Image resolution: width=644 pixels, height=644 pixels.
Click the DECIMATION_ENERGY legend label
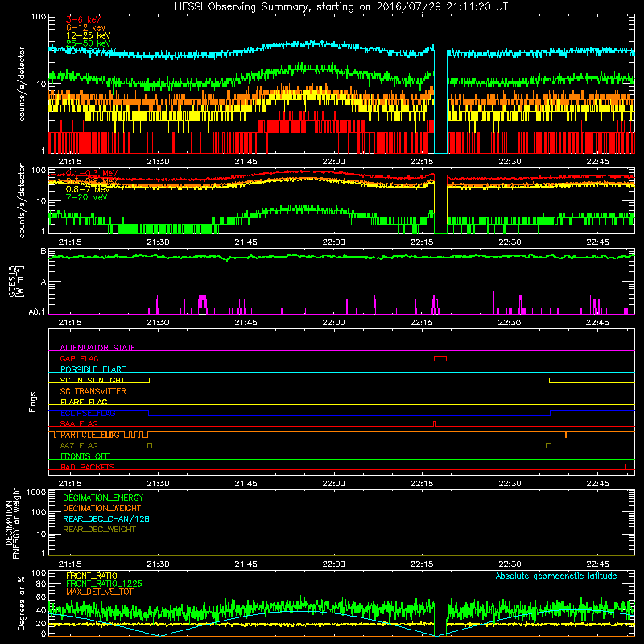(x=103, y=497)
